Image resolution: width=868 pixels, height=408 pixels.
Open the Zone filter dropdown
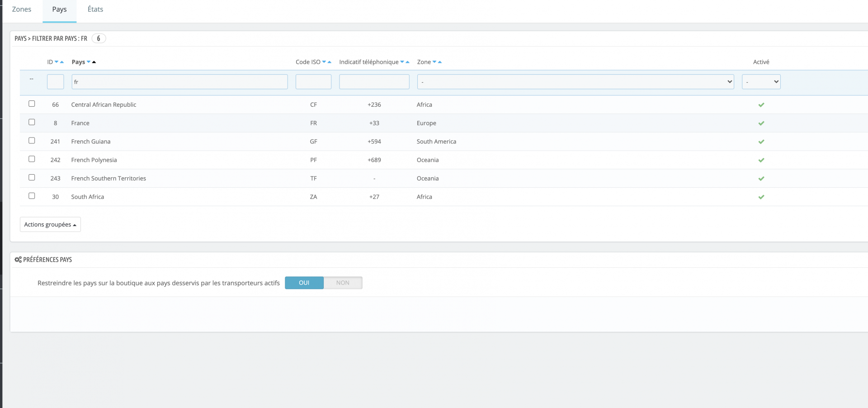pyautogui.click(x=576, y=82)
